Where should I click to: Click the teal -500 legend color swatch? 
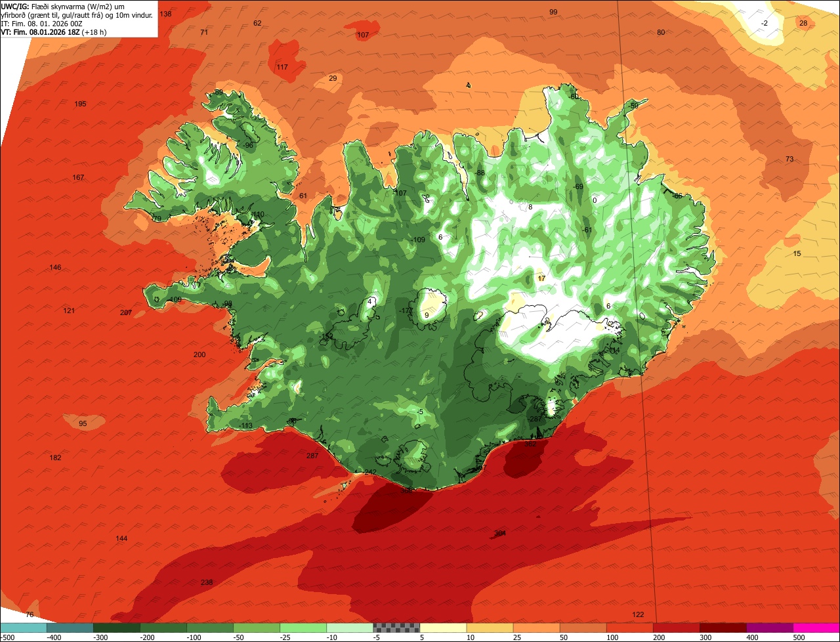click(x=23, y=628)
